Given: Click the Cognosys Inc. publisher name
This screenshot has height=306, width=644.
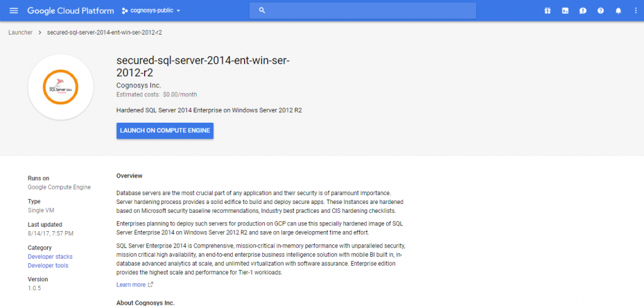Looking at the screenshot, I should [x=139, y=85].
